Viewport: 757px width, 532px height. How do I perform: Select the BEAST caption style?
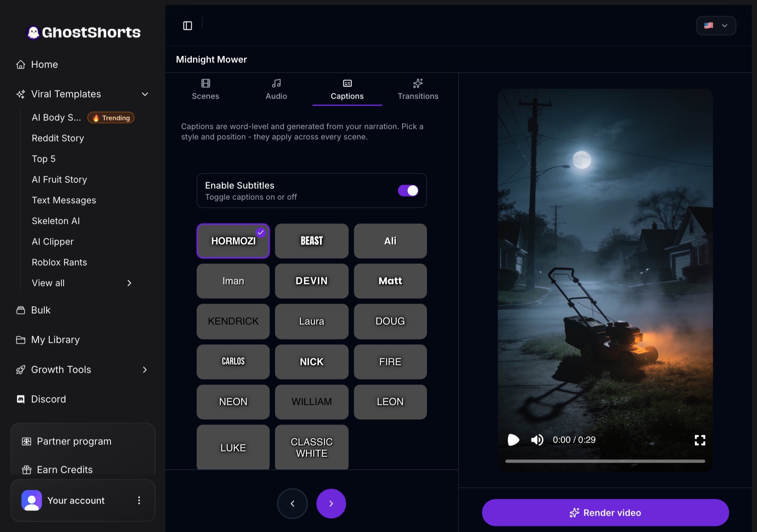pos(312,241)
